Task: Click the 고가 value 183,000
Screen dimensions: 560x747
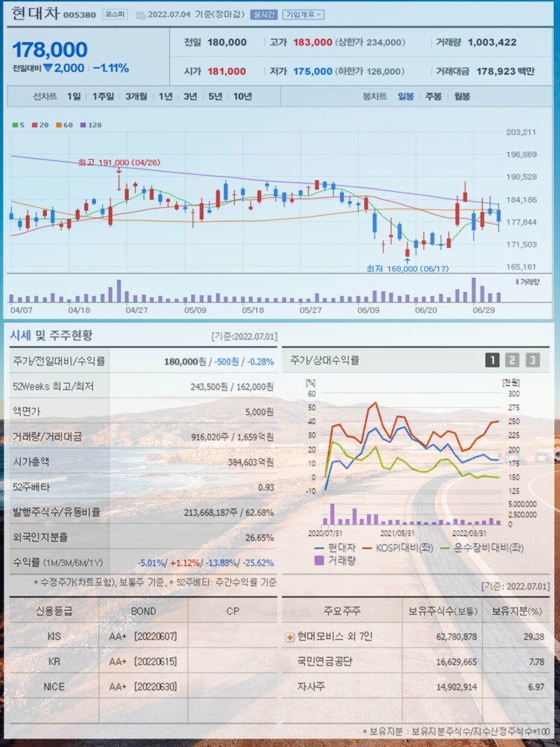Action: point(312,43)
